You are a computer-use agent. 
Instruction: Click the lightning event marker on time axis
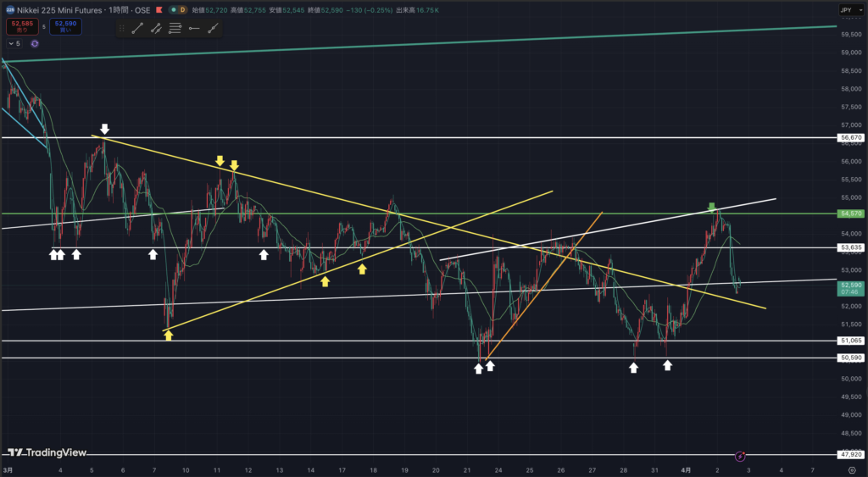(x=740, y=456)
